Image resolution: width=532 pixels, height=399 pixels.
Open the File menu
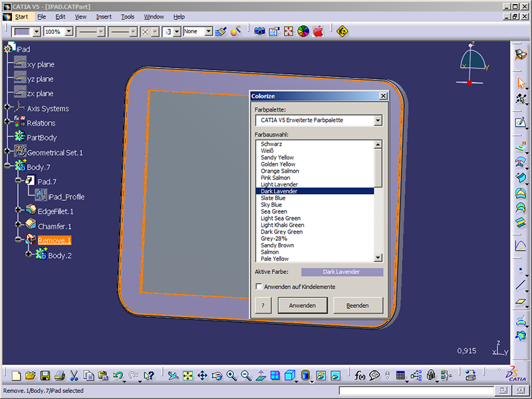[x=41, y=17]
